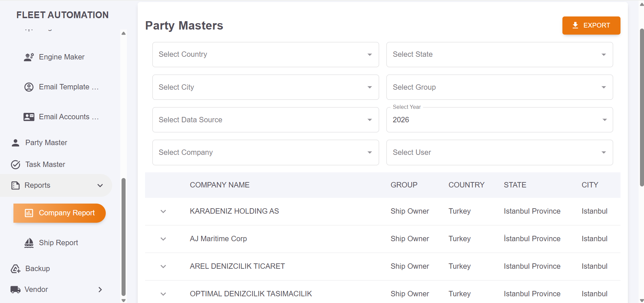Select the Backup icon in the sidebar
This screenshot has height=303, width=644.
click(15, 269)
